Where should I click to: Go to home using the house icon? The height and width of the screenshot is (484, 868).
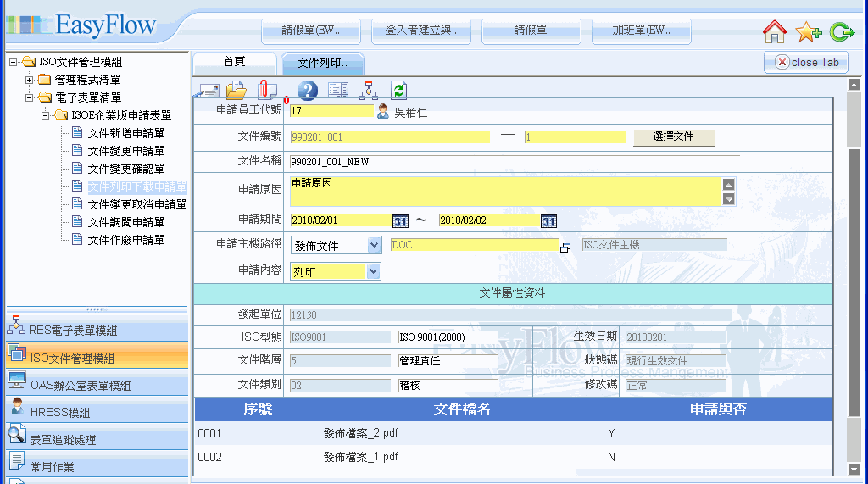coord(775,32)
